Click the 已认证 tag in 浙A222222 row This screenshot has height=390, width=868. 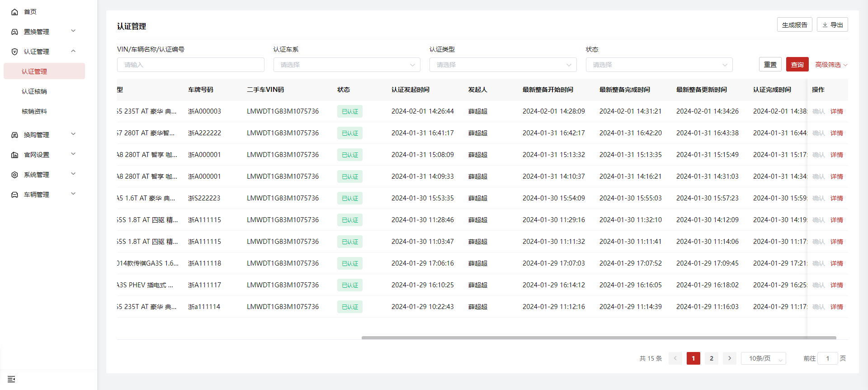pyautogui.click(x=349, y=133)
